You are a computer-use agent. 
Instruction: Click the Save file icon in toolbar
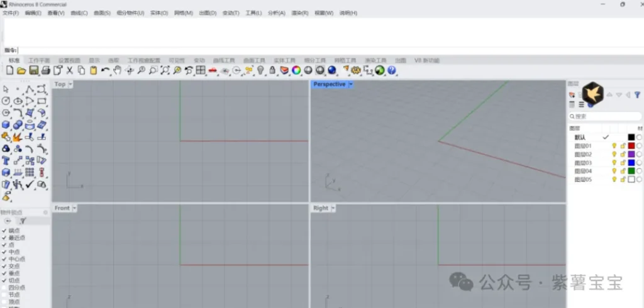34,70
